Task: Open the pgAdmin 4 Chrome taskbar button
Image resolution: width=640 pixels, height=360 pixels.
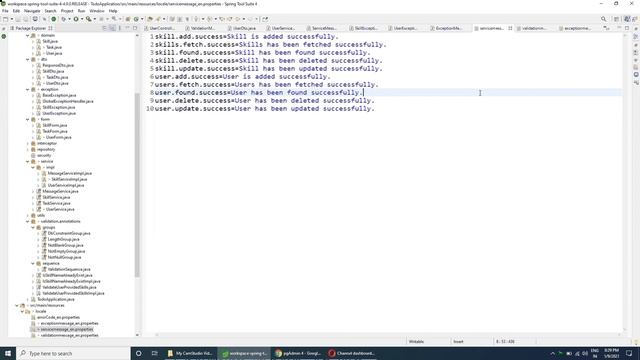Action: 298,353
